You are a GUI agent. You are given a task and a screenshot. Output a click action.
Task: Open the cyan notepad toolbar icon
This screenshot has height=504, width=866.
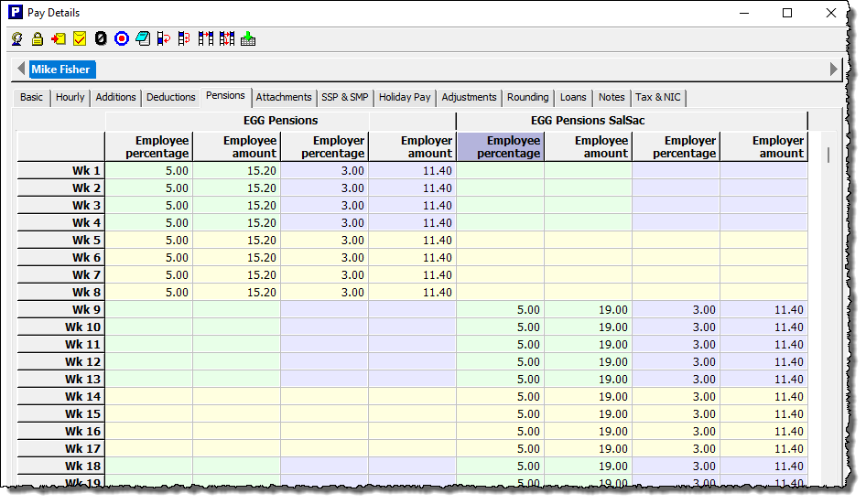point(143,39)
